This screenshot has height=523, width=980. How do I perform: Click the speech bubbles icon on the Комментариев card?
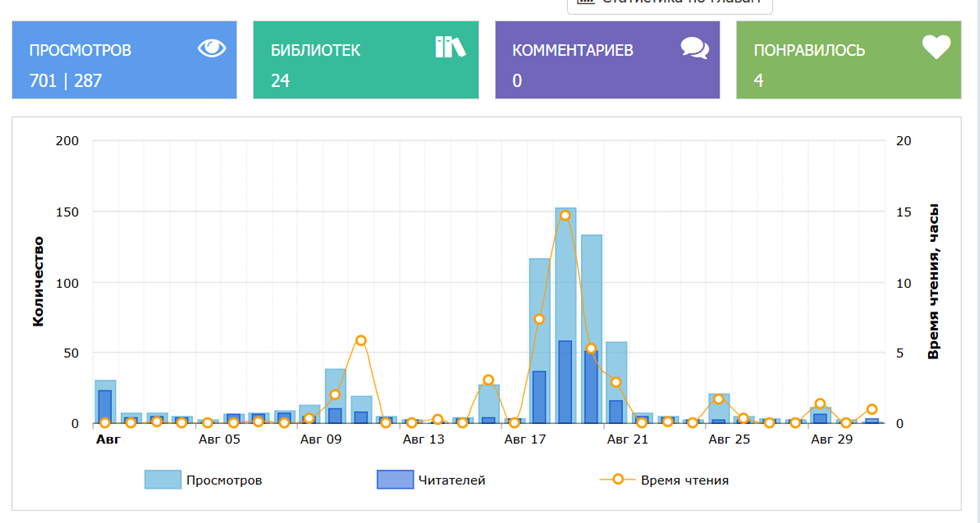coord(694,48)
